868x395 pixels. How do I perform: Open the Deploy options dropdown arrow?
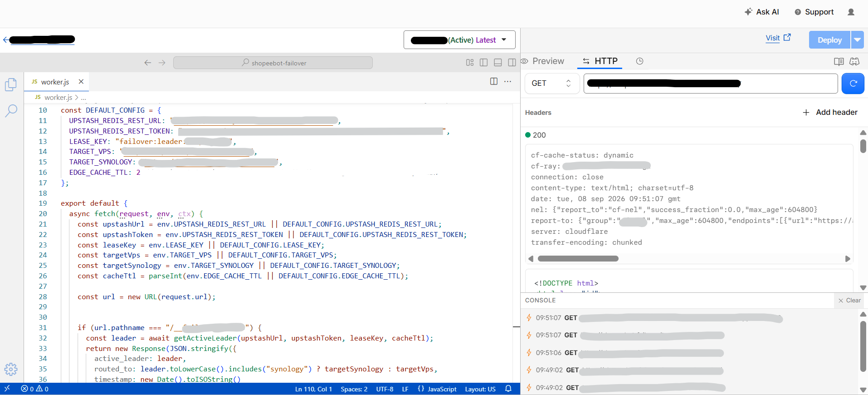point(857,40)
